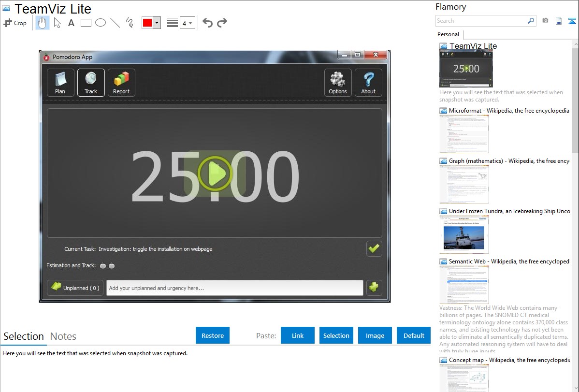Click the Flamory search field
Image resolution: width=579 pixels, height=392 pixels.
click(x=481, y=21)
